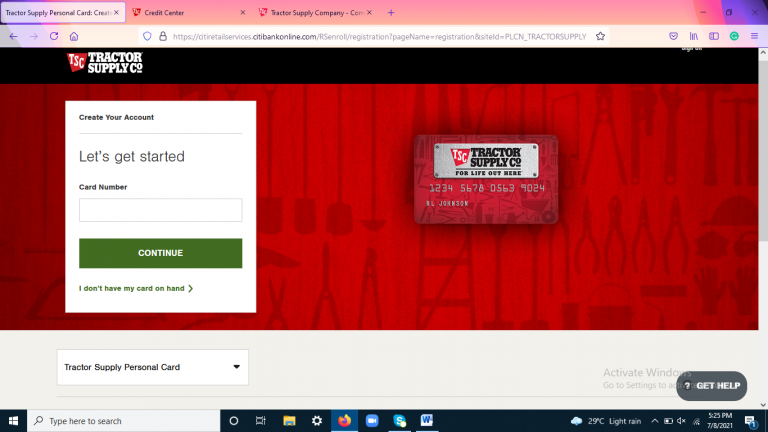The height and width of the screenshot is (432, 768).
Task: Open the clock showing 5:25 PM
Action: [x=720, y=421]
